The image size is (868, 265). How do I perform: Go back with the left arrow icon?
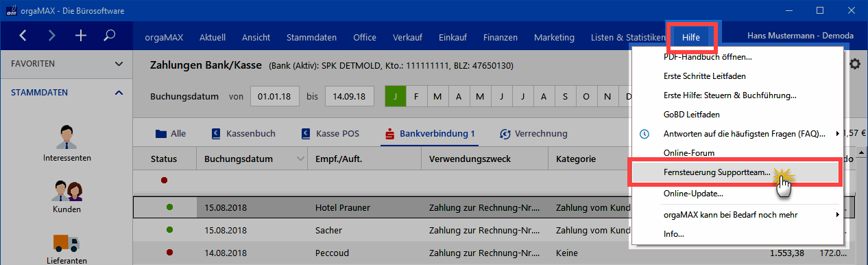pyautogui.click(x=23, y=36)
